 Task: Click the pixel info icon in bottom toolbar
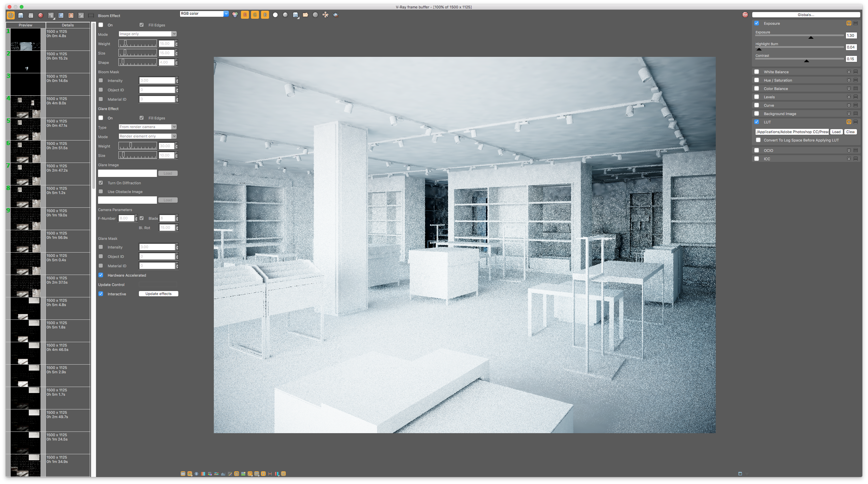(x=196, y=474)
